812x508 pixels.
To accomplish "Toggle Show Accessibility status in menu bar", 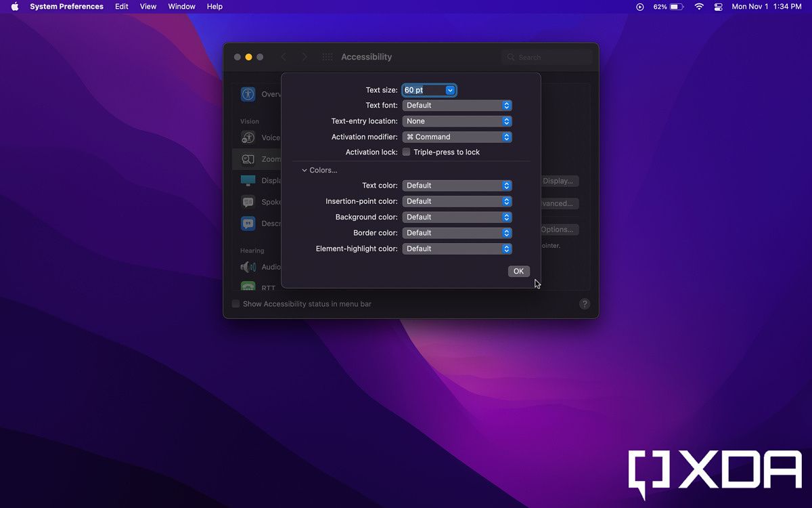I will [236, 304].
